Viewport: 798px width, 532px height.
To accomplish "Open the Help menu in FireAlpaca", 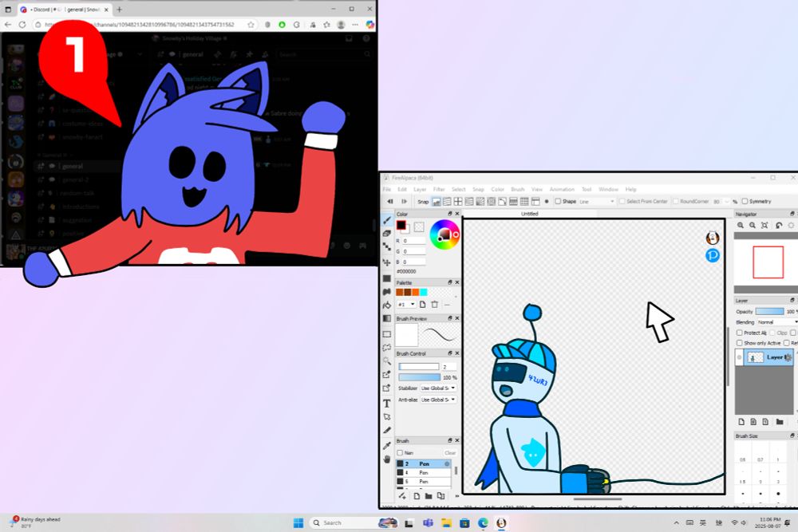I will 631,189.
